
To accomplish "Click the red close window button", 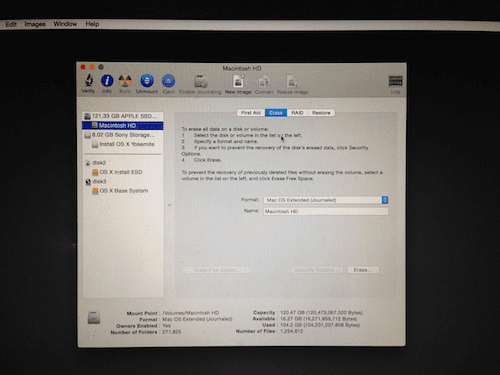I will [83, 67].
